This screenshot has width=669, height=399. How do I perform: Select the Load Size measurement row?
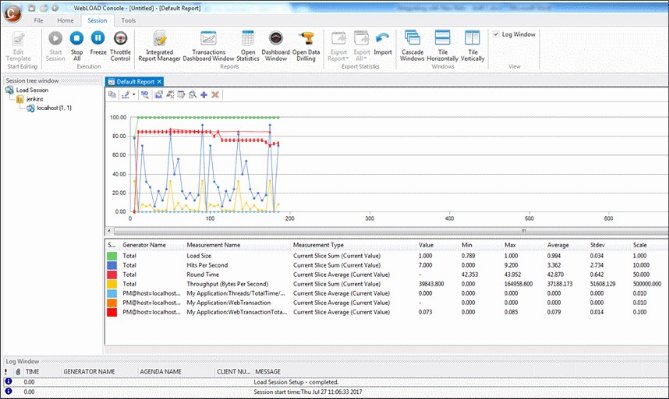[386, 256]
